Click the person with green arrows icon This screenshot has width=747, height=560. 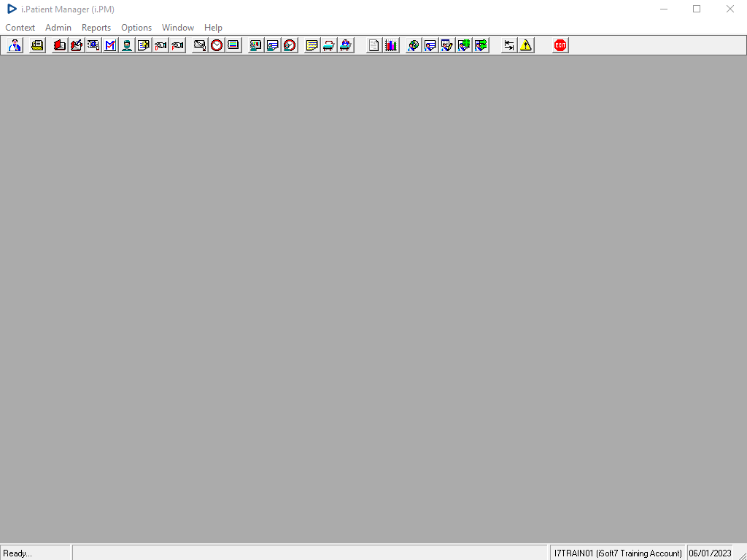pyautogui.click(x=481, y=45)
